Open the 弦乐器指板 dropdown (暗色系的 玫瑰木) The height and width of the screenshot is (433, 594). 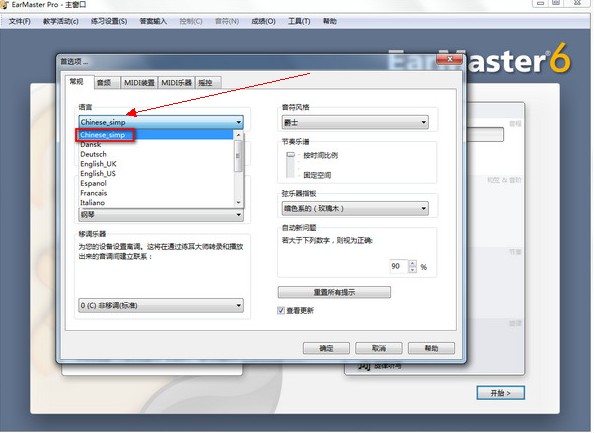(355, 208)
